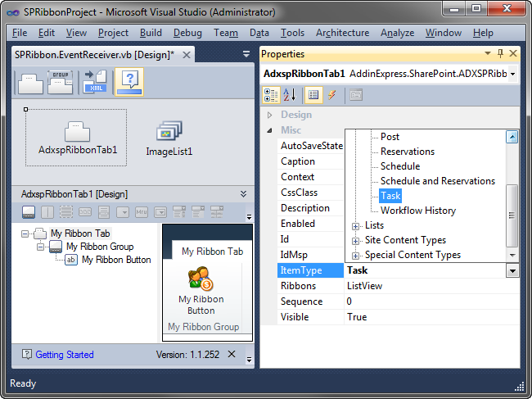Select My Ribbon Group tree item

[100, 247]
